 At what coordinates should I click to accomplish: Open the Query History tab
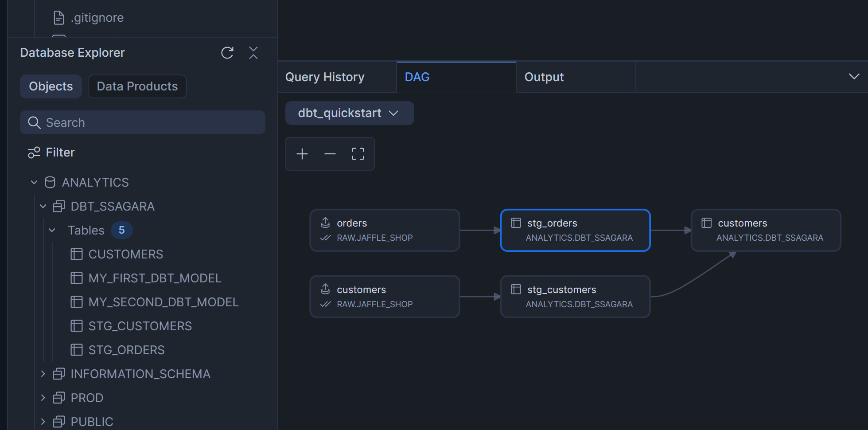pyautogui.click(x=325, y=77)
